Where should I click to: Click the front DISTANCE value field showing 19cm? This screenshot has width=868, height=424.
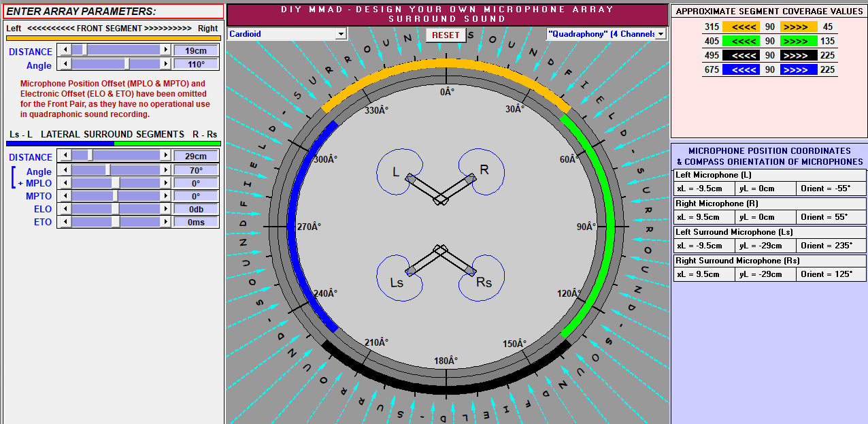pyautogui.click(x=196, y=50)
